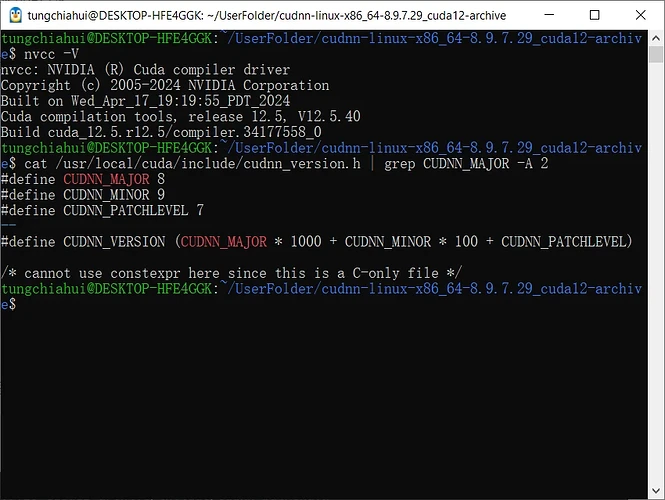This screenshot has width=665, height=500.
Task: Click "grep CUDNN_MAJOR -A 2" in the command
Action: pyautogui.click(x=468, y=163)
